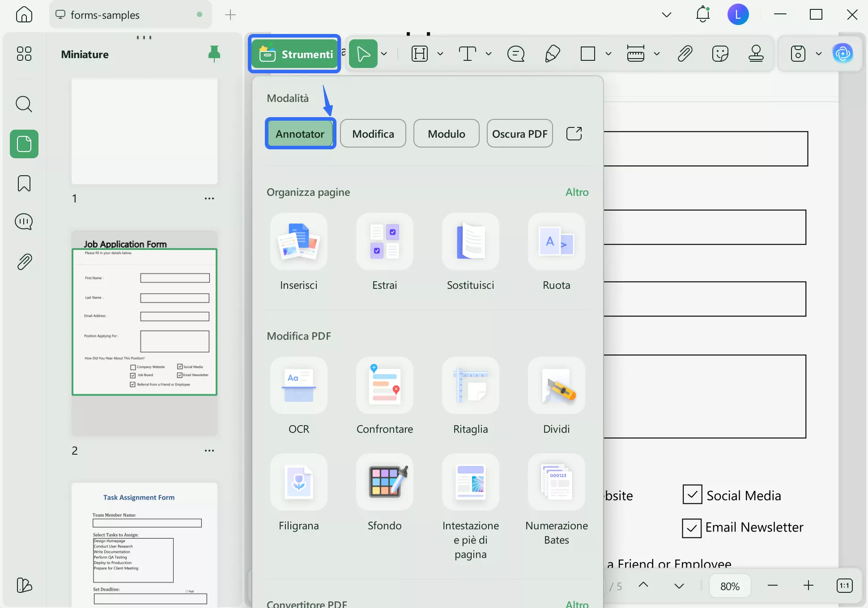Open the OCR tool
This screenshot has height=608, width=868.
pos(298,386)
